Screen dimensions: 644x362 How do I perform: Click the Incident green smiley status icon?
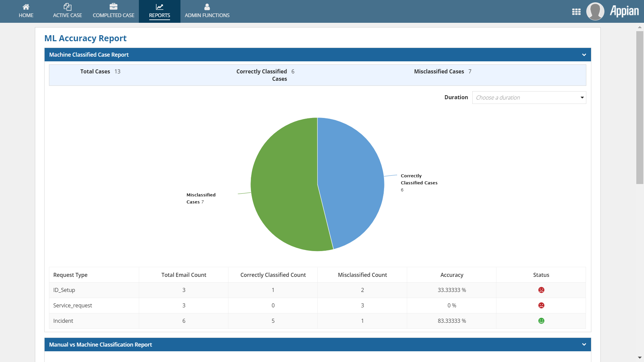[541, 321]
